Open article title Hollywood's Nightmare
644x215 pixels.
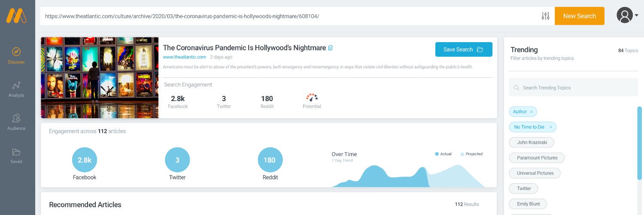(244, 48)
